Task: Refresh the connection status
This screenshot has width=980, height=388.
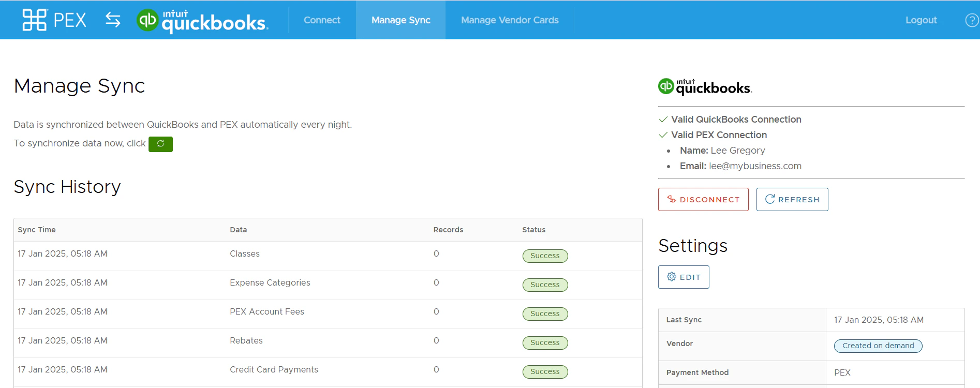Action: [792, 200]
